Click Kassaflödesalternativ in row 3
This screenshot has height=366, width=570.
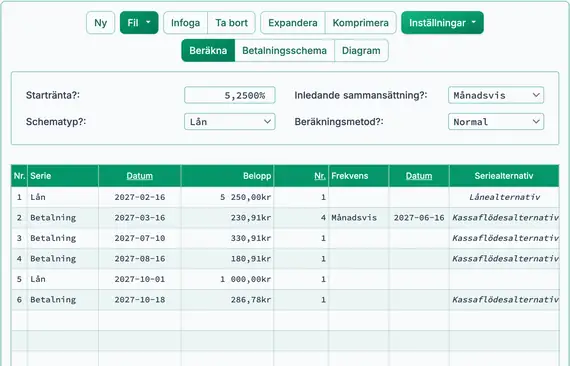point(504,238)
